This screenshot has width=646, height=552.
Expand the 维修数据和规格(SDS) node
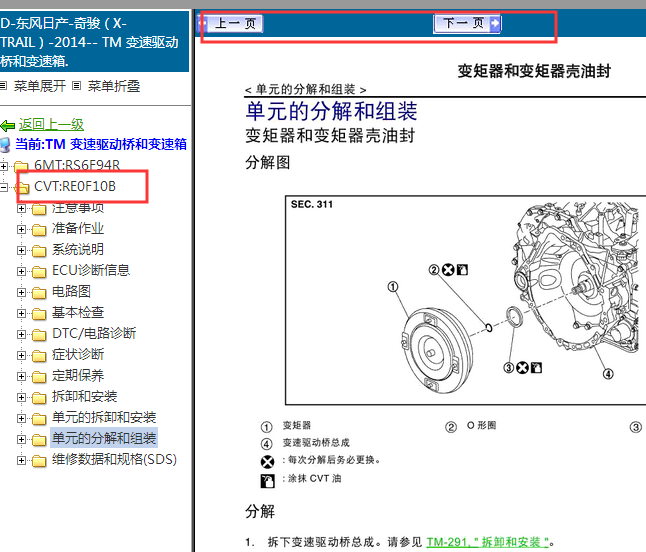pos(21,460)
